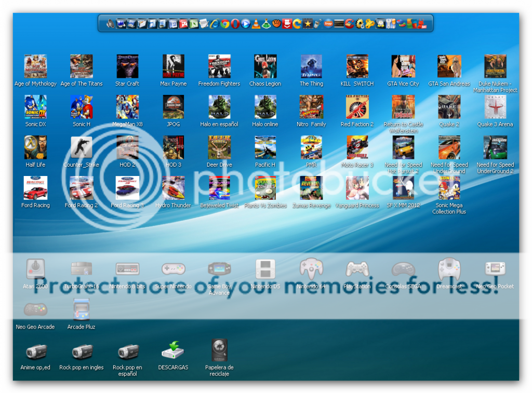Open the Sonic DX shortcut
Image resolution: width=532 pixels, height=393 pixels.
pyautogui.click(x=36, y=107)
